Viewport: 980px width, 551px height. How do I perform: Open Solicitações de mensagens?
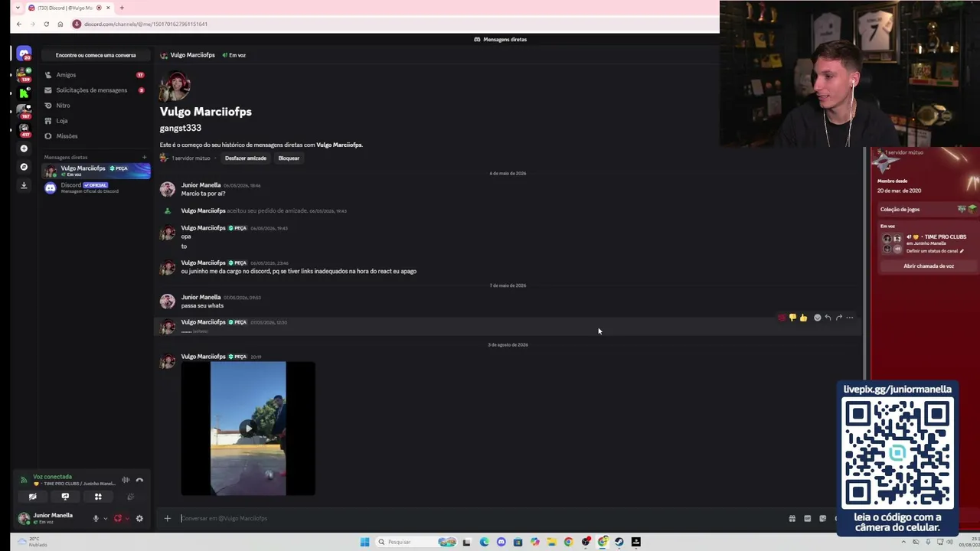tap(95, 90)
